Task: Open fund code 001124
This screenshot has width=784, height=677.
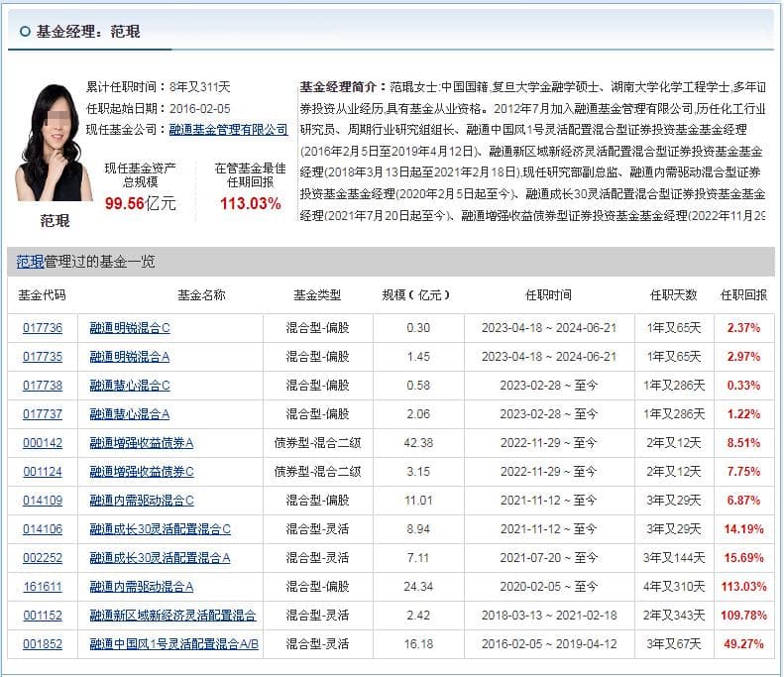Action: tap(43, 472)
